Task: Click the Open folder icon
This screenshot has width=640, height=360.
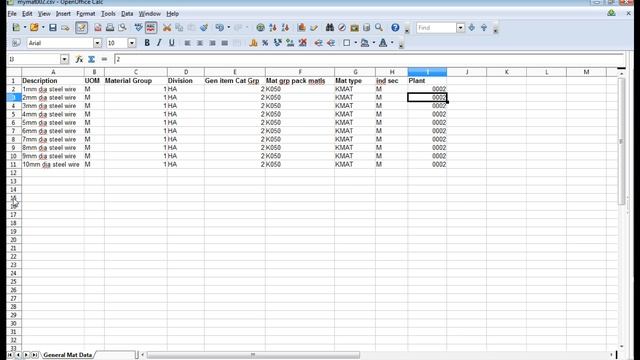Action: (34, 28)
